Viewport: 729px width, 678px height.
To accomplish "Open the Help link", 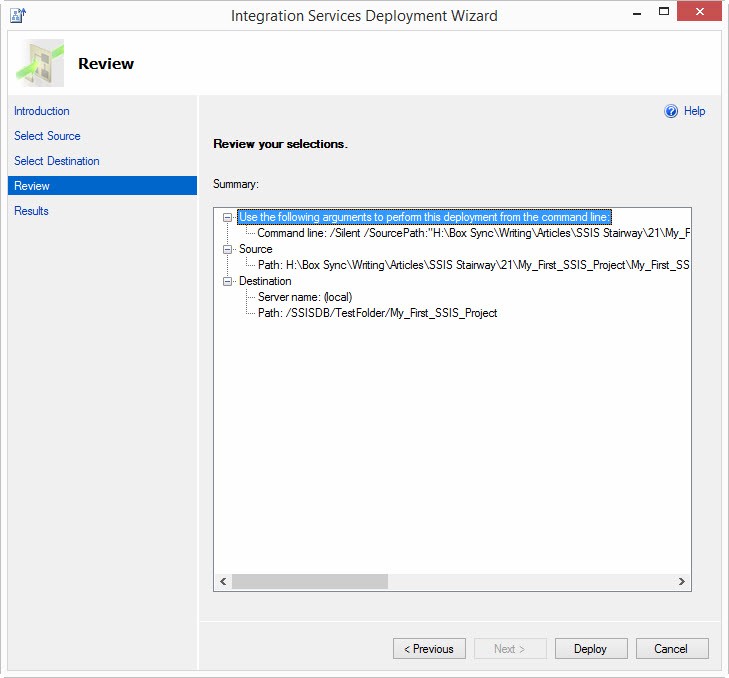I will click(x=694, y=112).
